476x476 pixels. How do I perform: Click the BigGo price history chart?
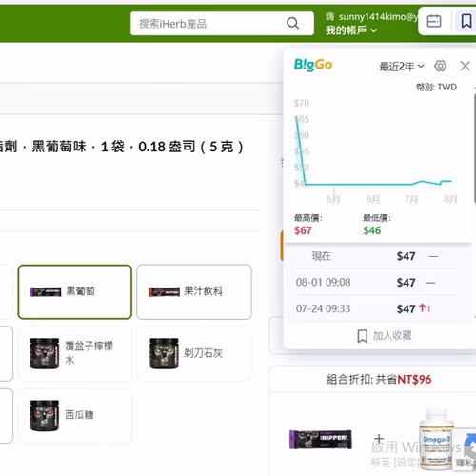(376, 150)
